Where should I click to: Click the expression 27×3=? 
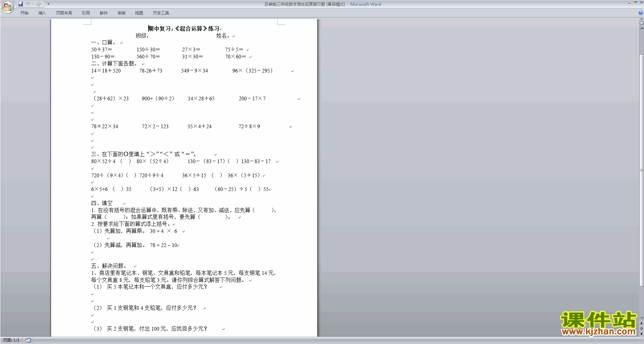[x=191, y=49]
